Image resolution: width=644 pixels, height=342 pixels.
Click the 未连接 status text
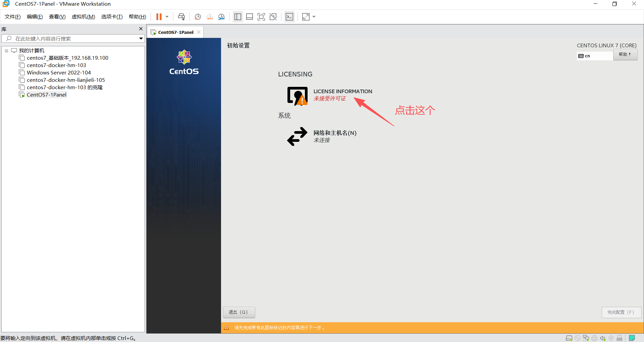point(322,140)
